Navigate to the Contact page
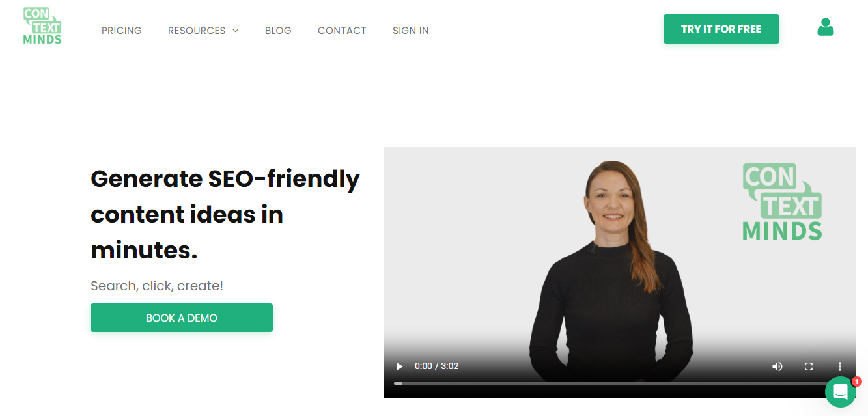The height and width of the screenshot is (416, 868). (x=342, y=31)
